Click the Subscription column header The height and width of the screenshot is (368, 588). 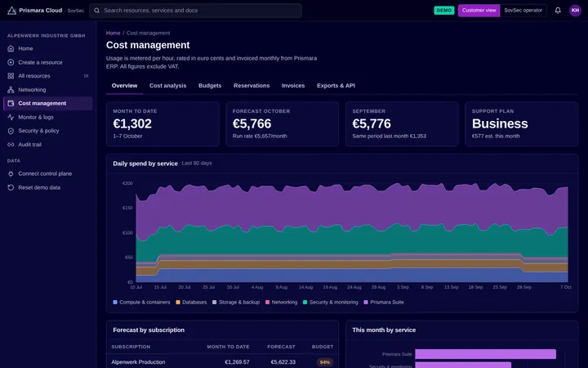tap(131, 347)
